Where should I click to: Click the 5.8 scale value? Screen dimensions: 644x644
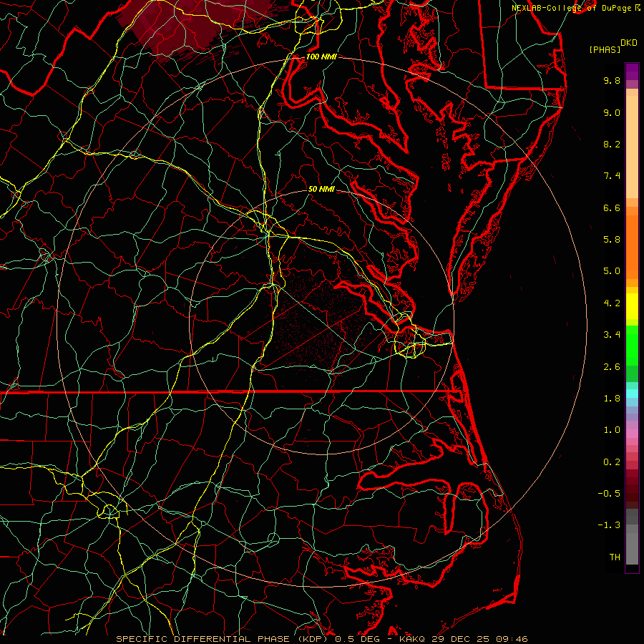pyautogui.click(x=612, y=240)
